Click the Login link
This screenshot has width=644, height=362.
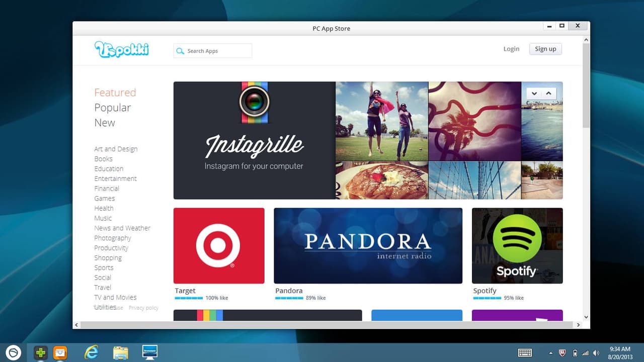pos(511,49)
